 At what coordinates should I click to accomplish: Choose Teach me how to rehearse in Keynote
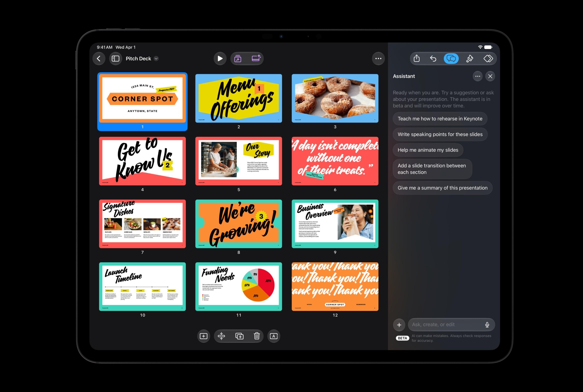[x=440, y=119]
